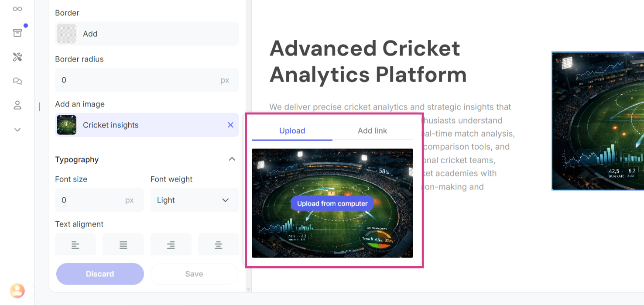This screenshot has height=306, width=644.
Task: Switch to the Upload tab
Action: click(x=292, y=131)
